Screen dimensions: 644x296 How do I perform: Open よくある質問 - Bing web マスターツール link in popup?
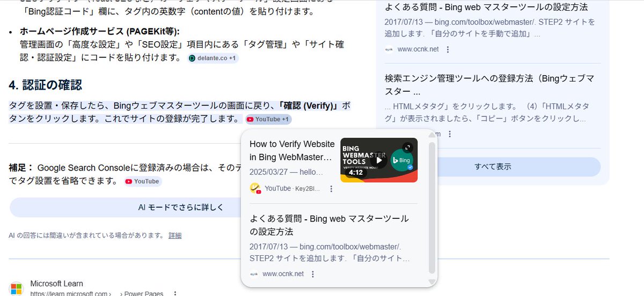tap(328, 225)
